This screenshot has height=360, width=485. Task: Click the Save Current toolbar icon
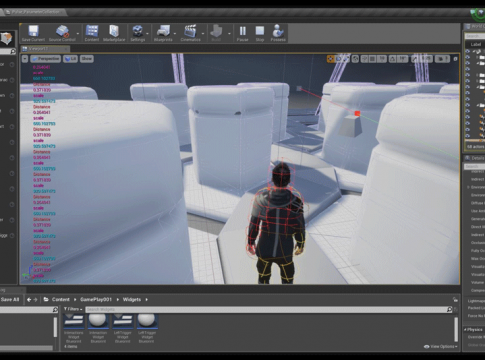[33, 33]
